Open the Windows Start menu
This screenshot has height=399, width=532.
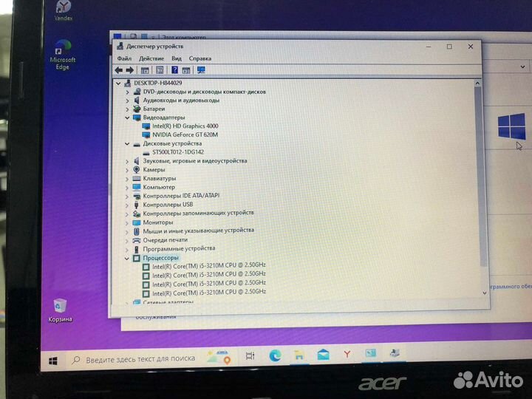(x=53, y=361)
